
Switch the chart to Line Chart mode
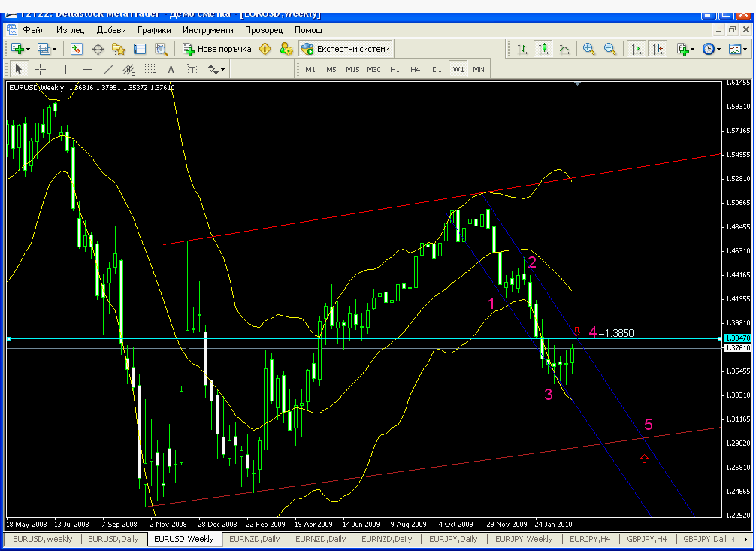tap(564, 49)
